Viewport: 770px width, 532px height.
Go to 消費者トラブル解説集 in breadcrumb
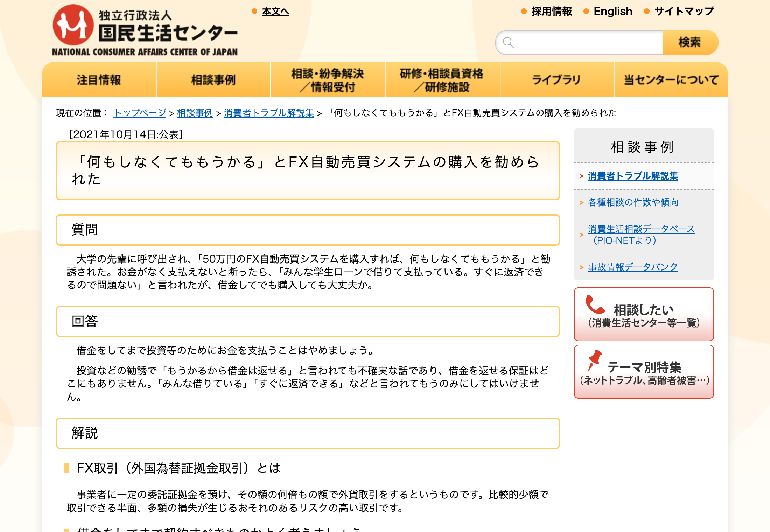[x=269, y=113]
